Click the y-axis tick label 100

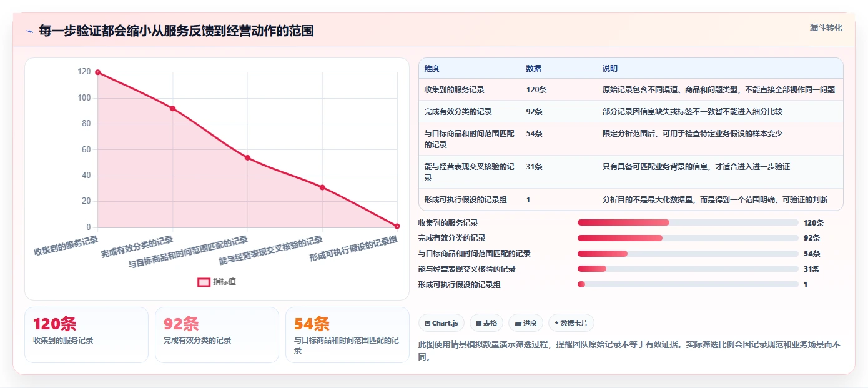pyautogui.click(x=84, y=98)
